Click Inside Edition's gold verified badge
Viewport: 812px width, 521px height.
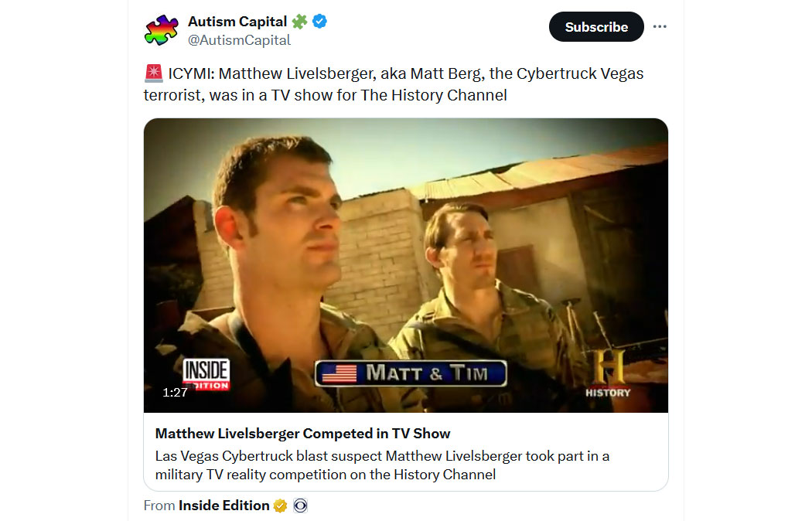click(x=280, y=506)
